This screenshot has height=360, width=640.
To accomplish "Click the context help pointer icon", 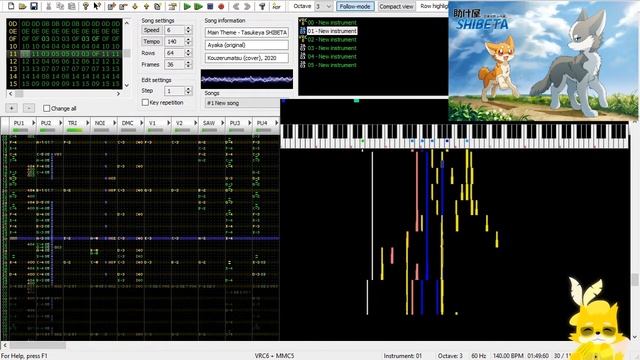I will point(97,6).
